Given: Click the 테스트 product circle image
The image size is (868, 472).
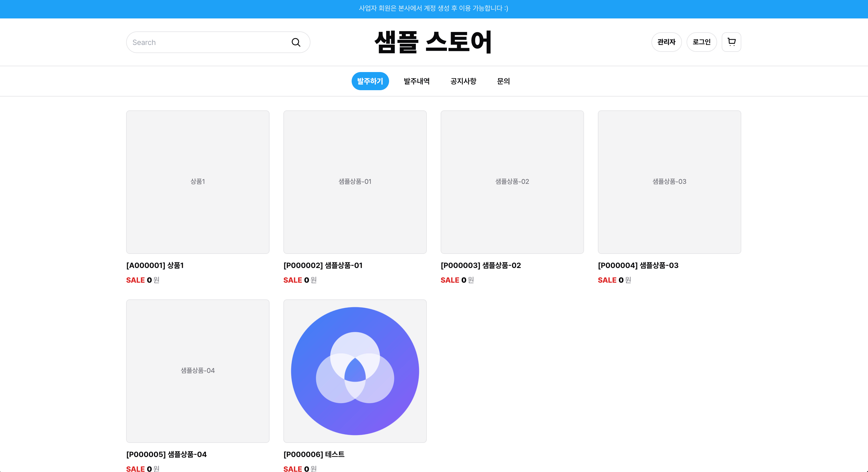Looking at the screenshot, I should coord(355,371).
